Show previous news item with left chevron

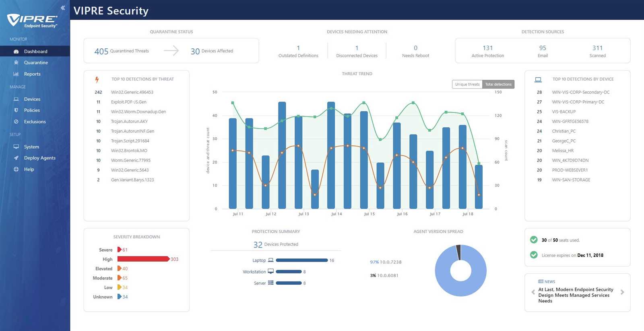click(533, 292)
